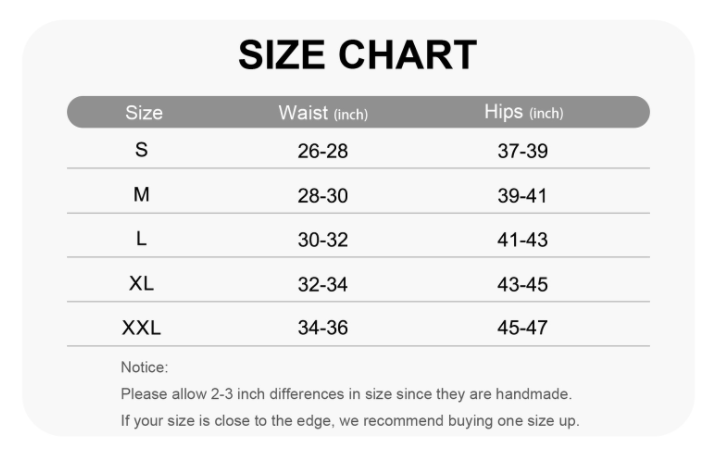The height and width of the screenshot is (449, 721).
Task: Select the M size row label
Action: tap(141, 195)
